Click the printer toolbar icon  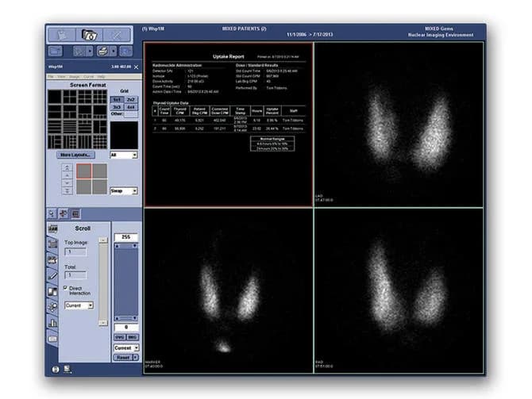pos(102,52)
